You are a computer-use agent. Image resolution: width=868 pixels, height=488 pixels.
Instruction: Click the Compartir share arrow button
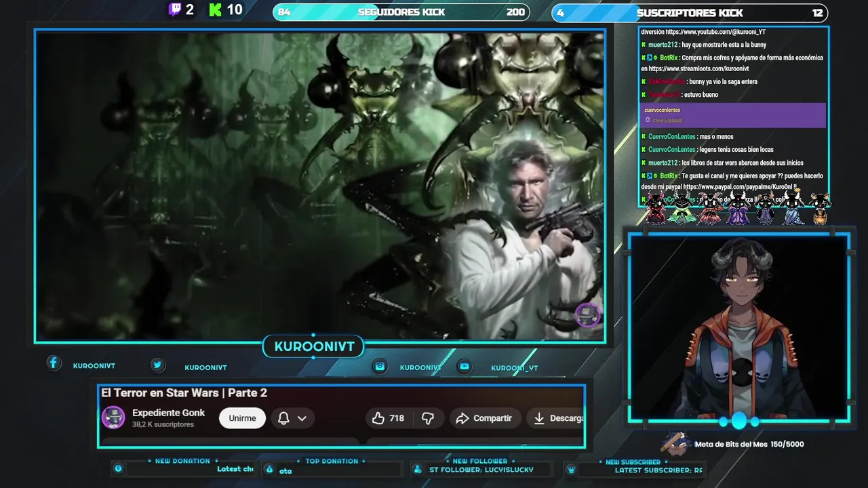point(484,418)
